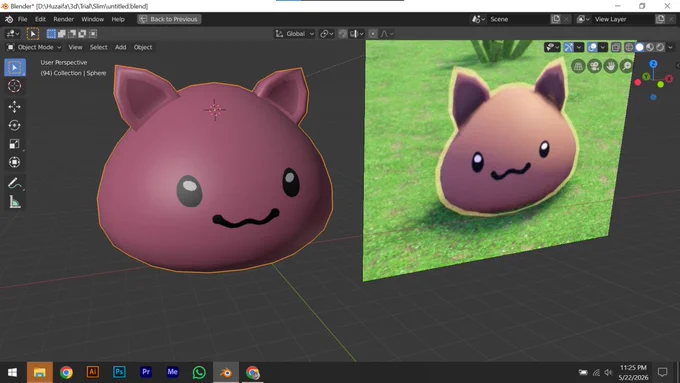
Task: Open the Help menu
Action: (118, 19)
